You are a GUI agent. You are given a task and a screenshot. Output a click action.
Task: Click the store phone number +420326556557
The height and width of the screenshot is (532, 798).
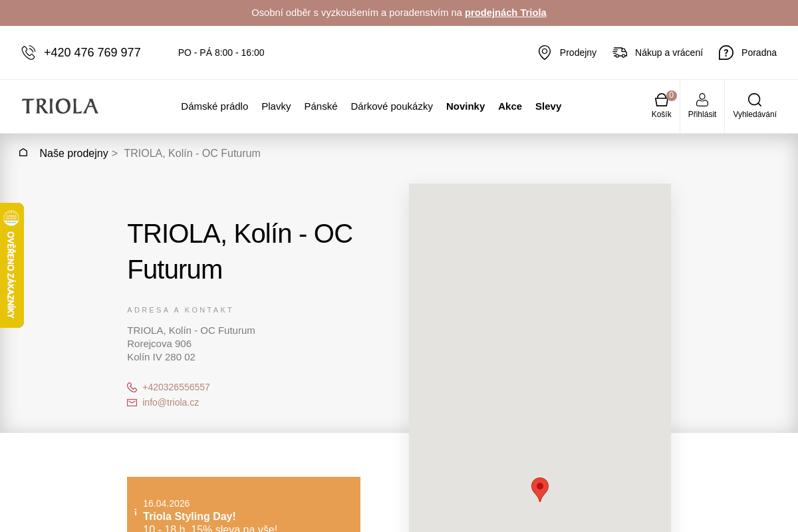pos(176,387)
